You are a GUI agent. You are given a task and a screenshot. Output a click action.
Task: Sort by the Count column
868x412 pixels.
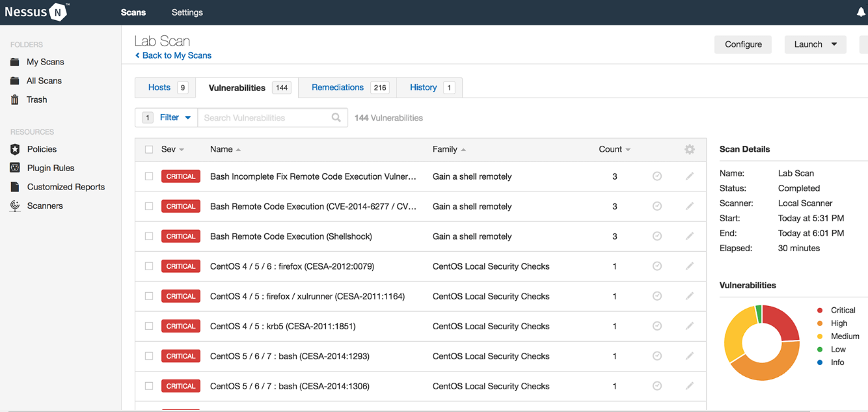[x=614, y=150]
